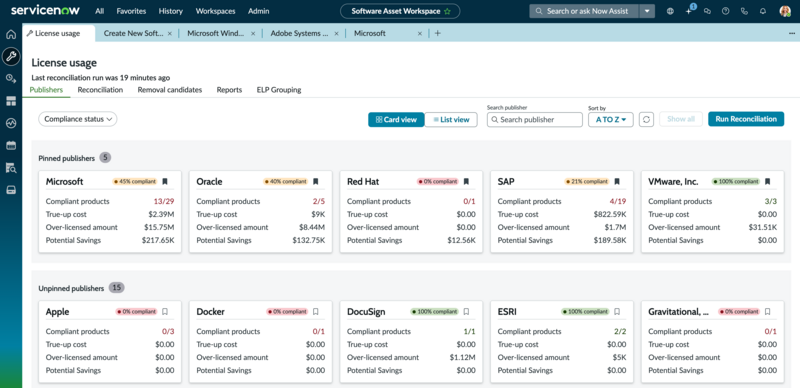The height and width of the screenshot is (388, 800).
Task: Select the wrench License operations sidebar icon
Action: click(x=11, y=56)
